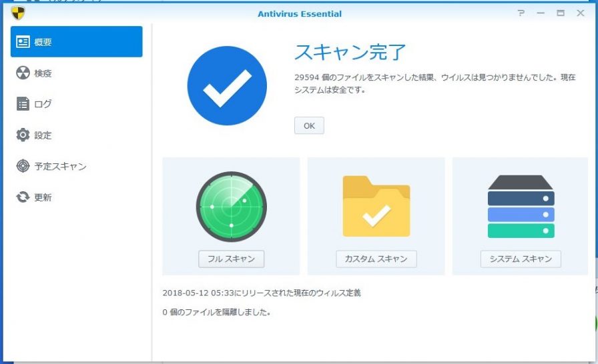Click the Antivirus Essential shield icon
This screenshot has height=364, width=598.
(18, 13)
